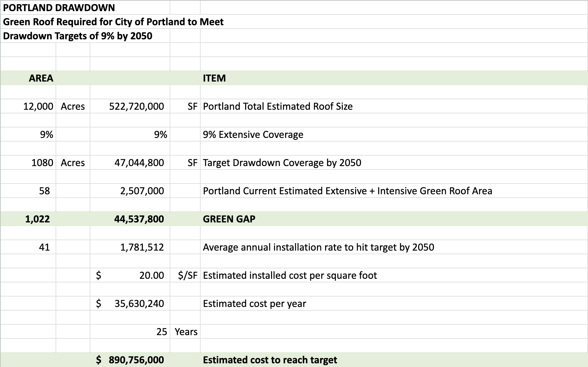The width and height of the screenshot is (588, 367).
Task: Select the "GREEN GAP" label
Action: click(x=229, y=219)
